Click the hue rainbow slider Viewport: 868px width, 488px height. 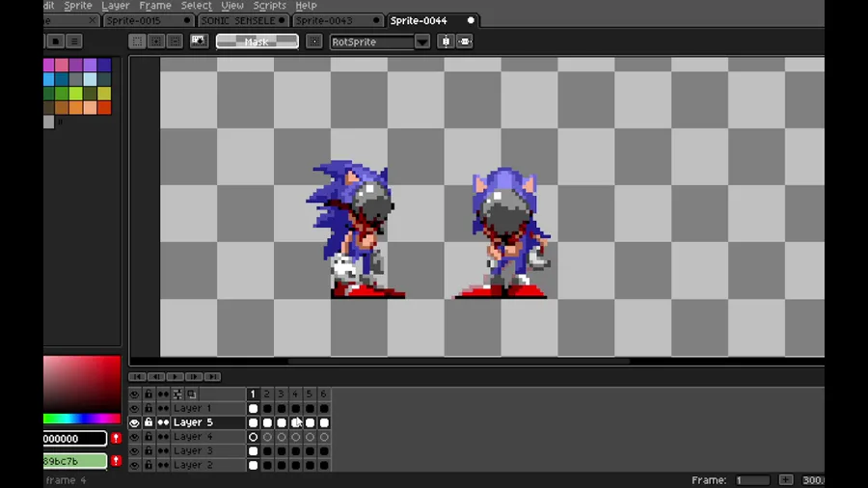tap(82, 419)
